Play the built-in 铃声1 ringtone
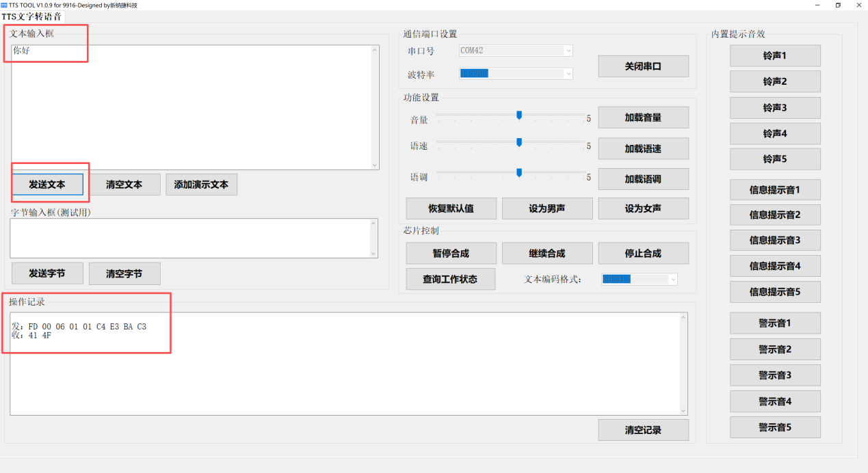The width and height of the screenshot is (868, 473). (775, 55)
